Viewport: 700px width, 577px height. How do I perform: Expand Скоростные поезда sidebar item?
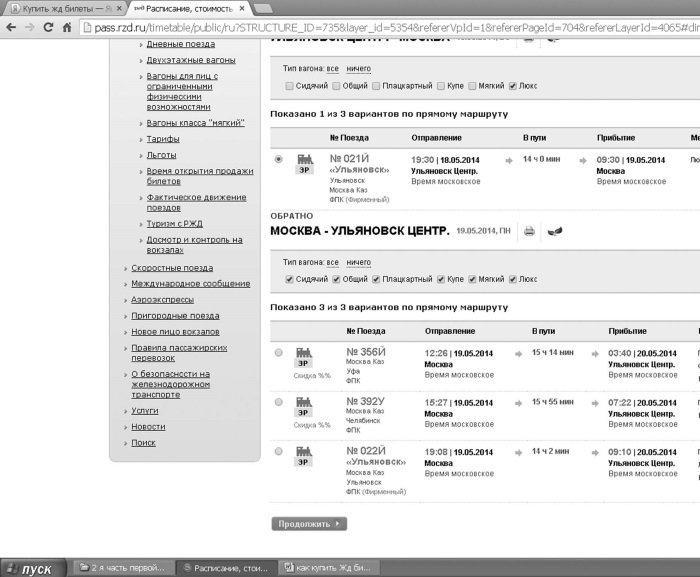[x=172, y=268]
